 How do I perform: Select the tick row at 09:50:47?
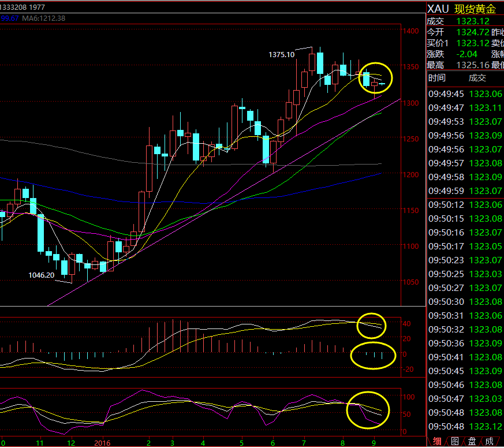pyautogui.click(x=465, y=398)
